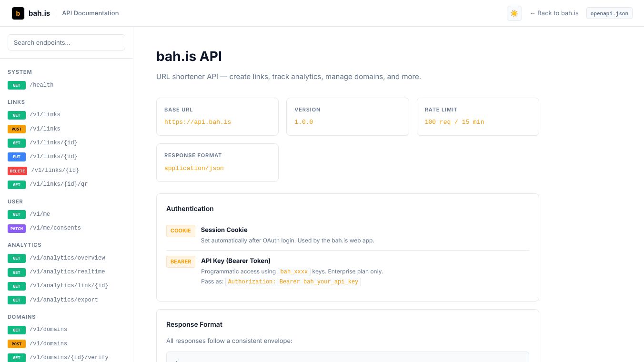Image resolution: width=644 pixels, height=362 pixels.
Task: Focus the Search endpoints field
Action: tap(66, 42)
